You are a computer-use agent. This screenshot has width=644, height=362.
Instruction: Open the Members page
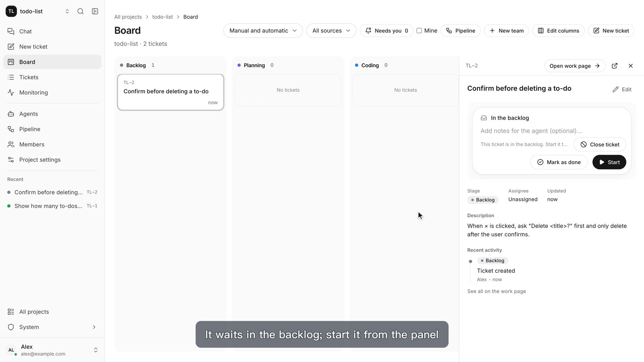52,144
